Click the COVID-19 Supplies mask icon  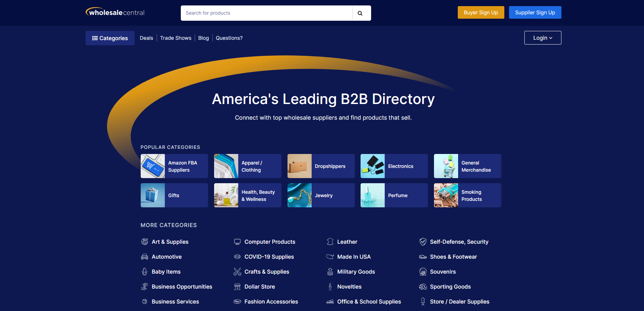(238, 257)
